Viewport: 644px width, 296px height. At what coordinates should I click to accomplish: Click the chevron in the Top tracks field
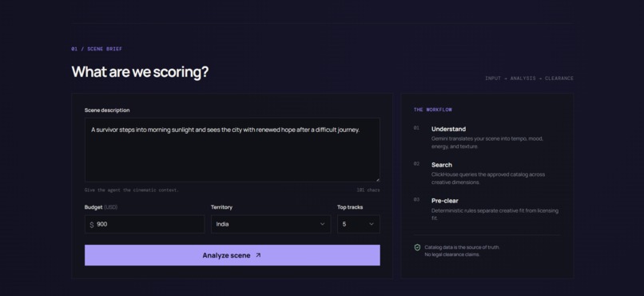[372, 224]
